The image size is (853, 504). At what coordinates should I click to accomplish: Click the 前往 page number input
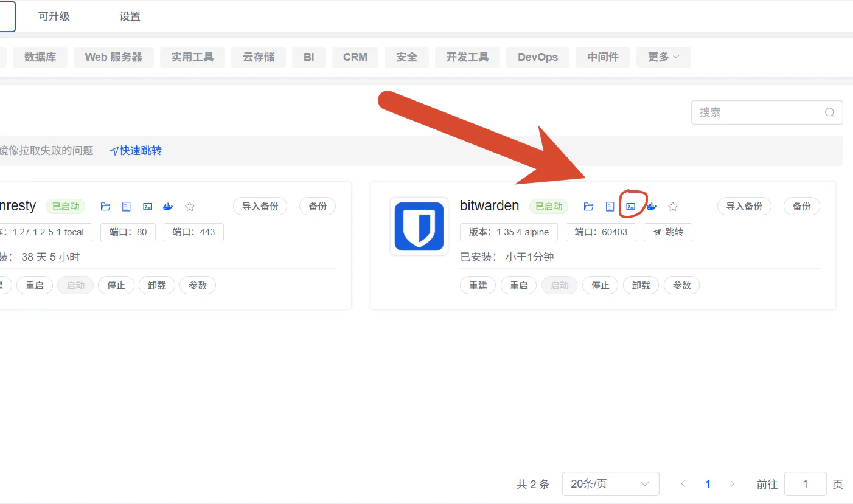click(806, 484)
